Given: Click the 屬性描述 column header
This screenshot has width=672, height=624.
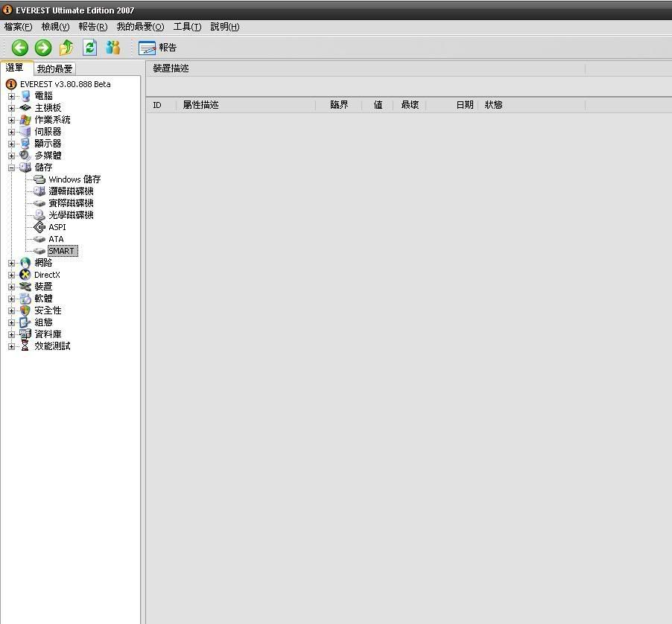Looking at the screenshot, I should point(201,105).
